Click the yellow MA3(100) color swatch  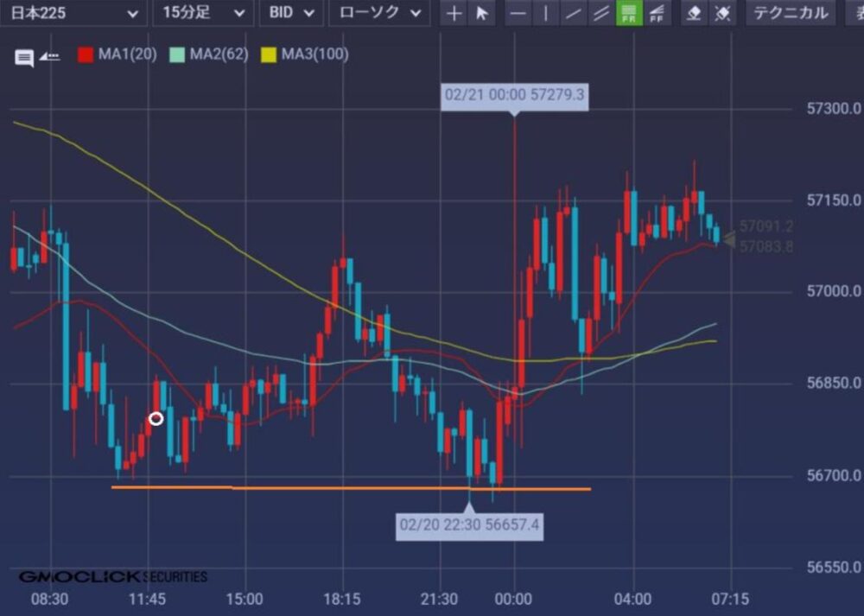click(269, 54)
